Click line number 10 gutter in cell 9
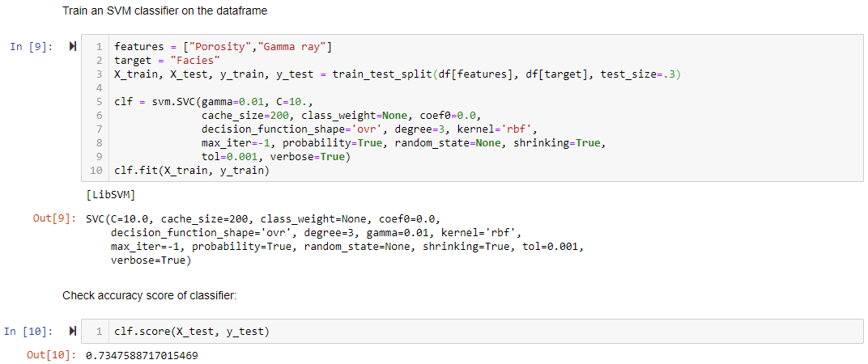868x364 pixels. (97, 171)
